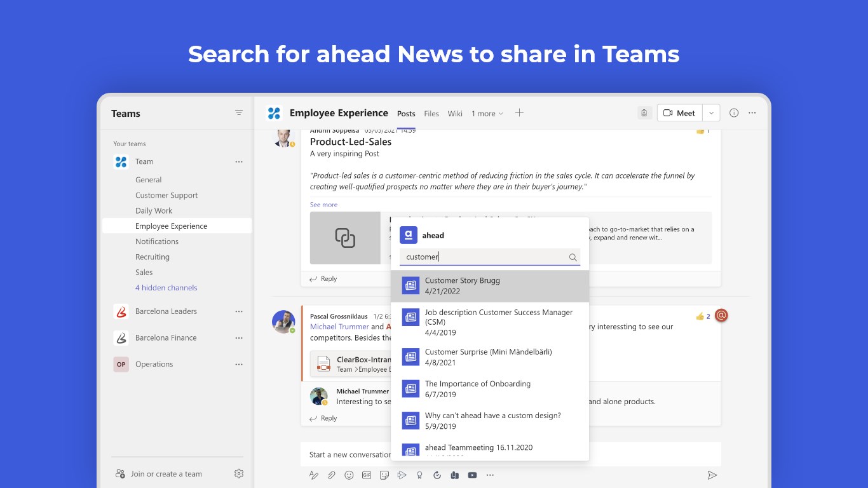Viewport: 868px width, 488px height.
Task: Click the Barcelona Finance team logo
Action: tap(121, 338)
